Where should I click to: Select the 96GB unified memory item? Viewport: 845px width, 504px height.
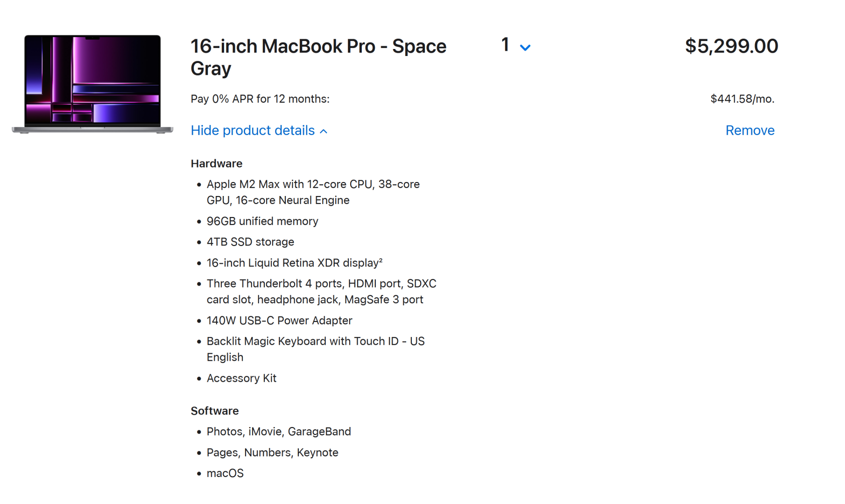[x=262, y=221]
